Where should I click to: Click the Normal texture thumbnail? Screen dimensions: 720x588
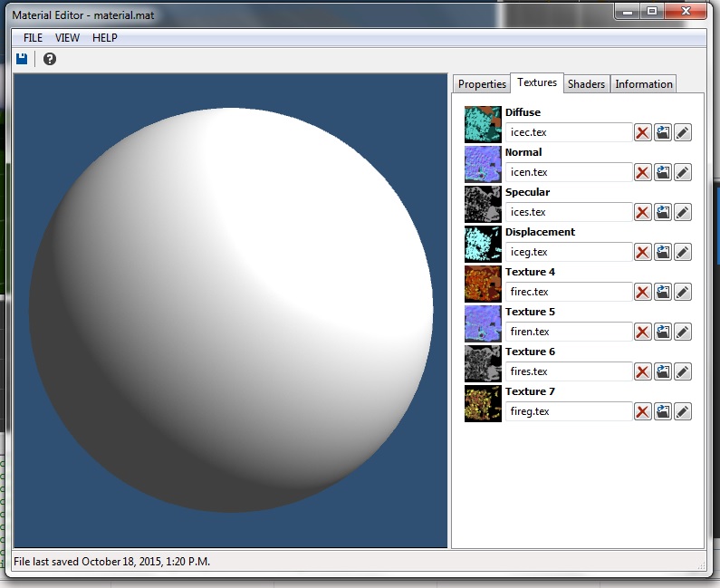(483, 165)
